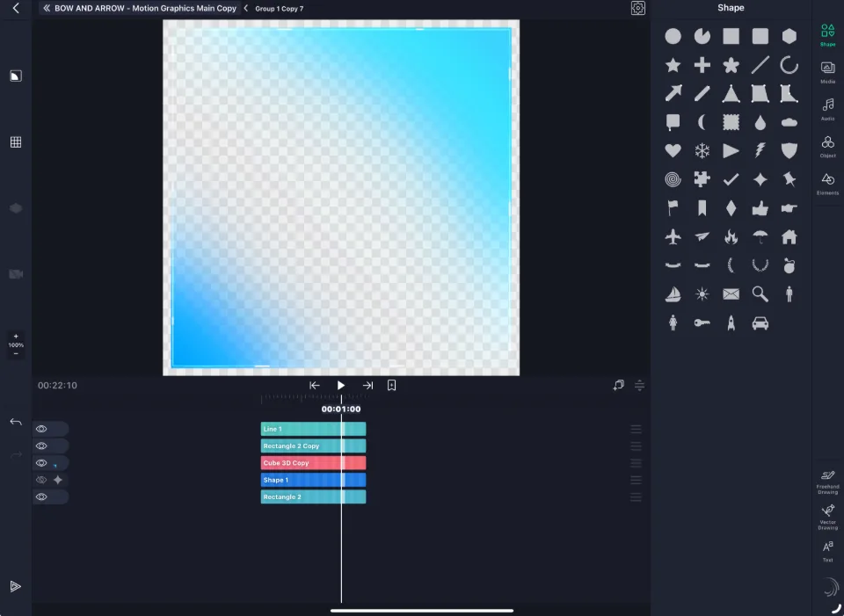
Task: Zoom out with the minus button
Action: click(16, 353)
